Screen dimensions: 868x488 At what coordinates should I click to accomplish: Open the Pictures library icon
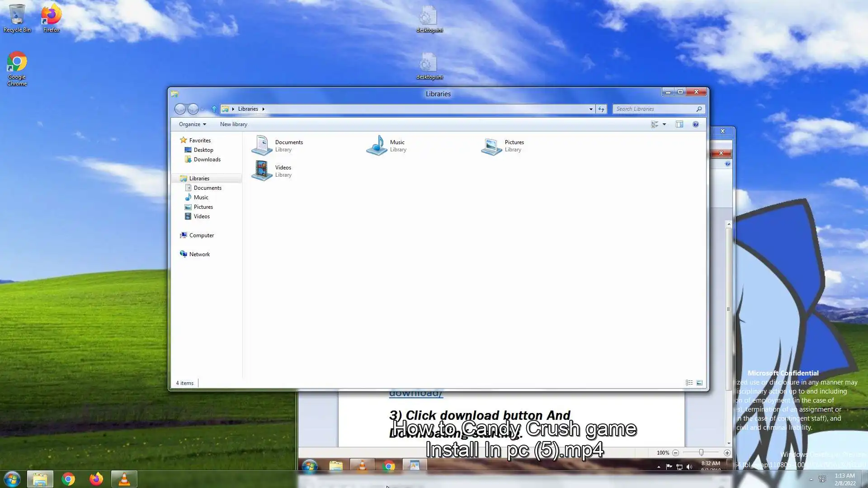click(x=491, y=145)
